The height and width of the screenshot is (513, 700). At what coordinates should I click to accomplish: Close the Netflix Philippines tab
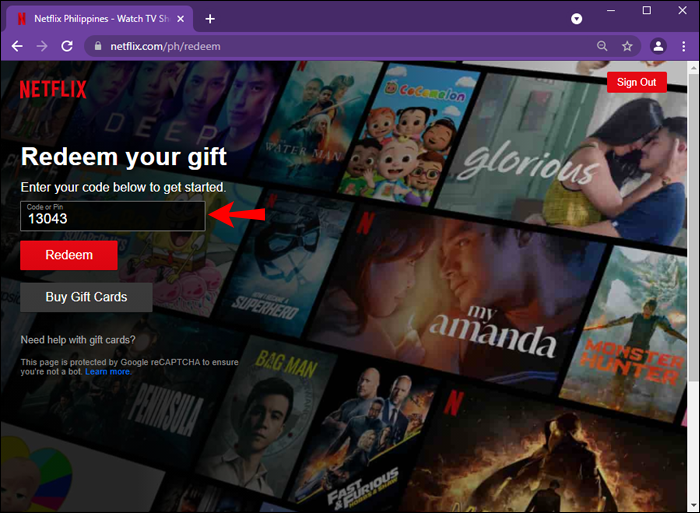coord(180,19)
